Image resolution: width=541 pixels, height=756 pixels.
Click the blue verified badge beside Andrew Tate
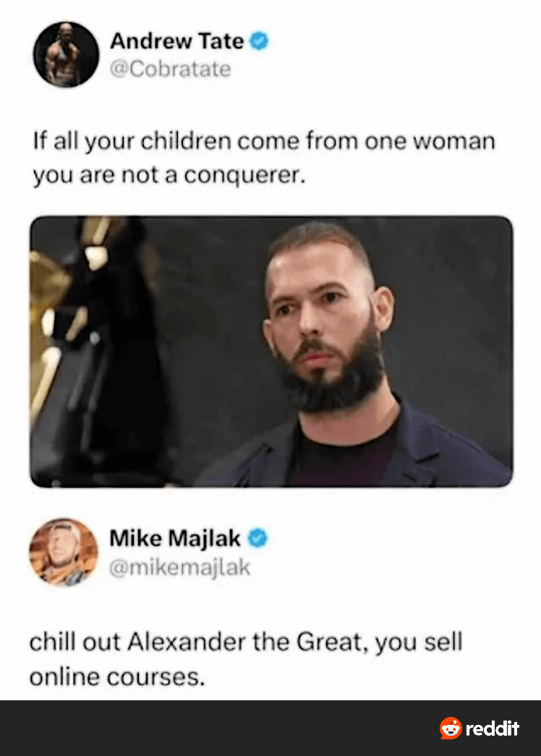point(259,41)
